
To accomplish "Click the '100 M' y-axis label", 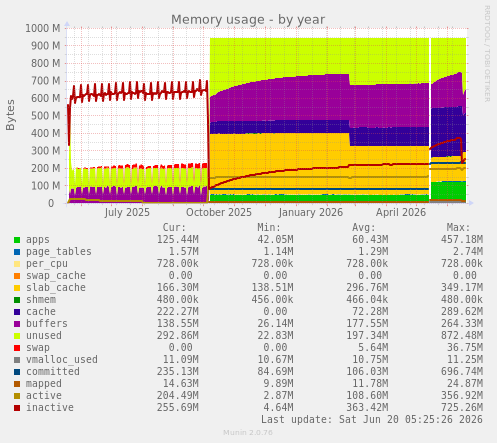I will 46,186.
